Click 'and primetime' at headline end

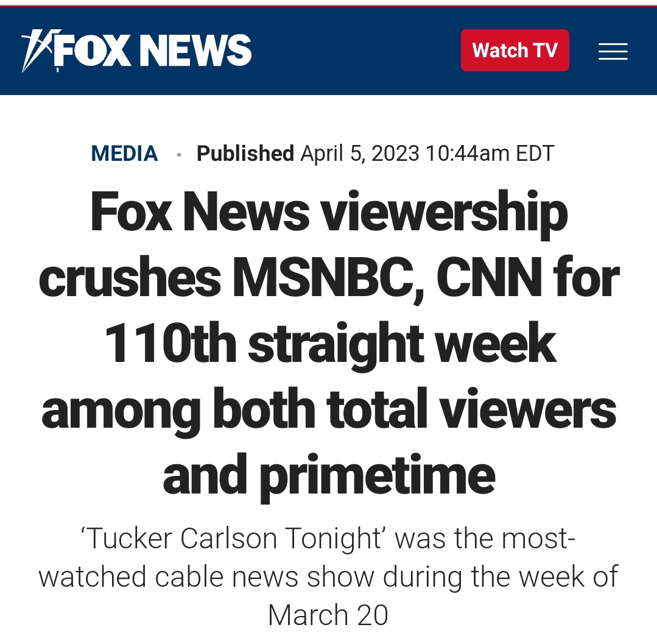[x=329, y=476]
